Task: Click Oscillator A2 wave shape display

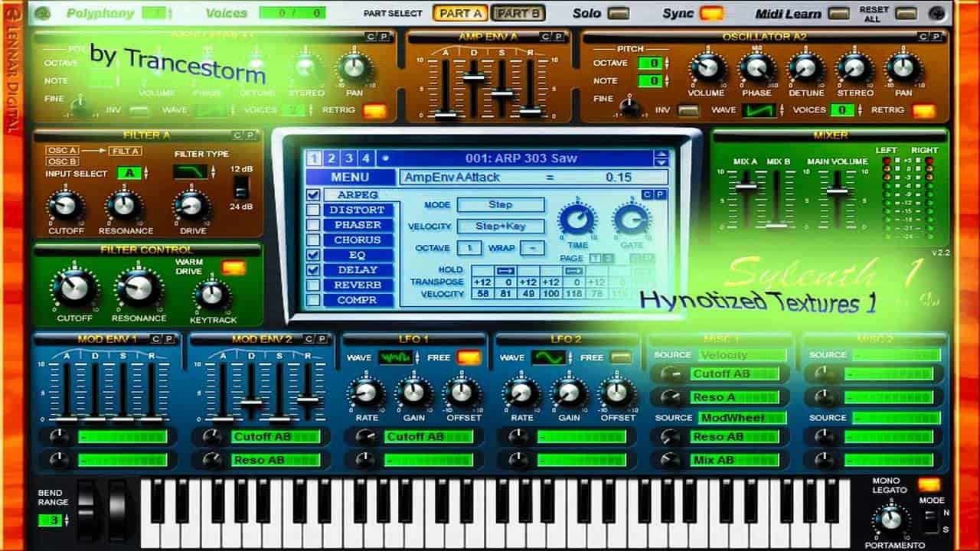Action: pos(759,109)
